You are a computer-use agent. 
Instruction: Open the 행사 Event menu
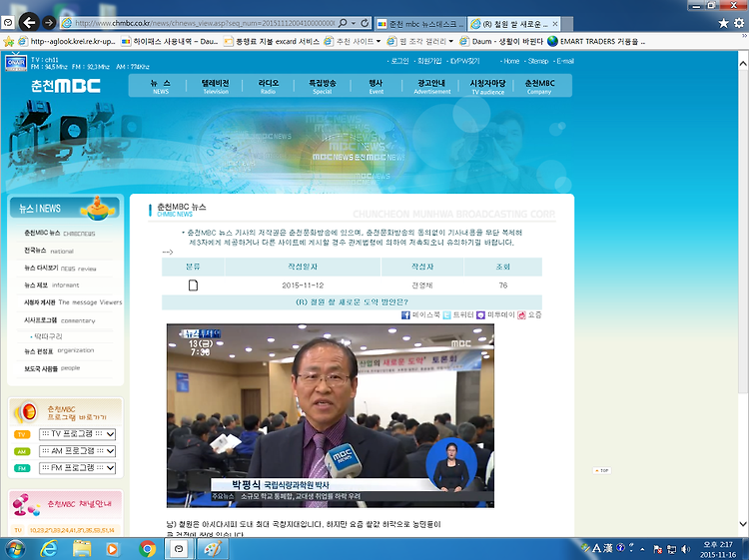(x=375, y=86)
